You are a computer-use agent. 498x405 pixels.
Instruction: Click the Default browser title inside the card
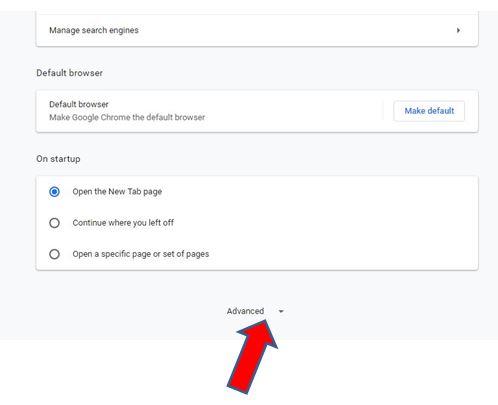(x=79, y=104)
